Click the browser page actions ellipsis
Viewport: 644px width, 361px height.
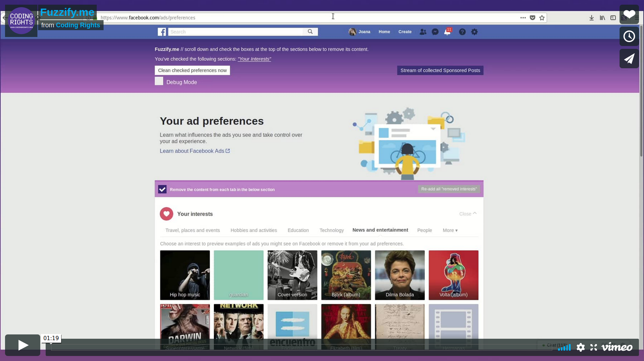click(x=523, y=18)
